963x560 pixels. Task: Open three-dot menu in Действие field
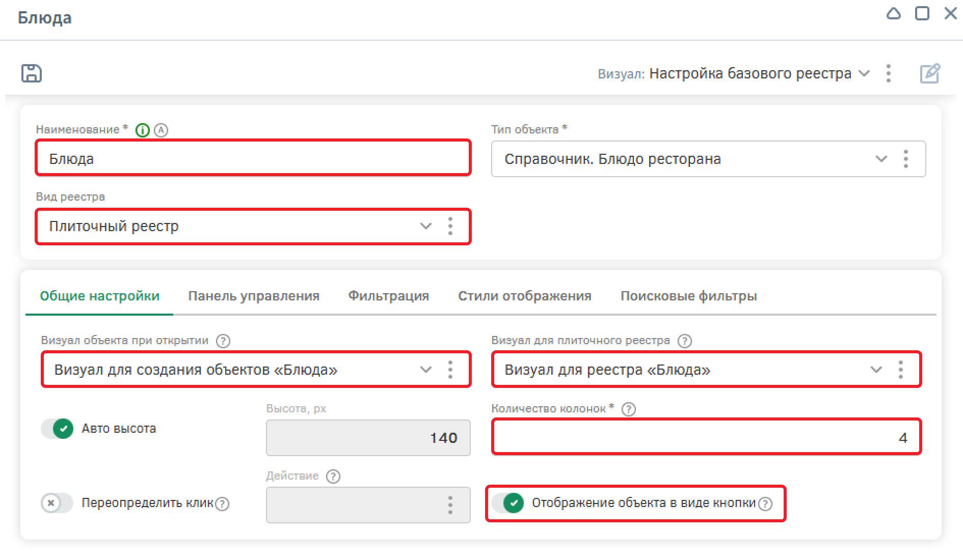[450, 505]
